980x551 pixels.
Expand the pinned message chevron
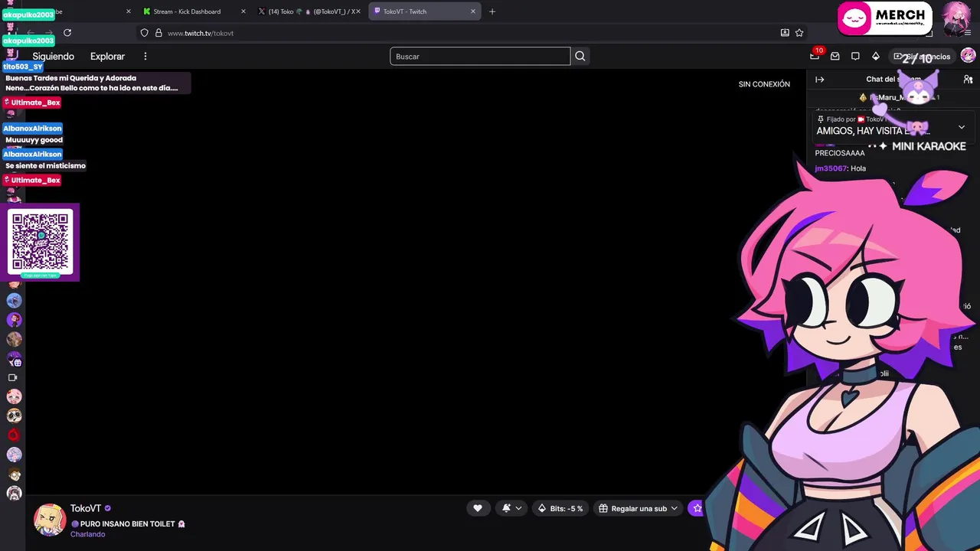962,127
